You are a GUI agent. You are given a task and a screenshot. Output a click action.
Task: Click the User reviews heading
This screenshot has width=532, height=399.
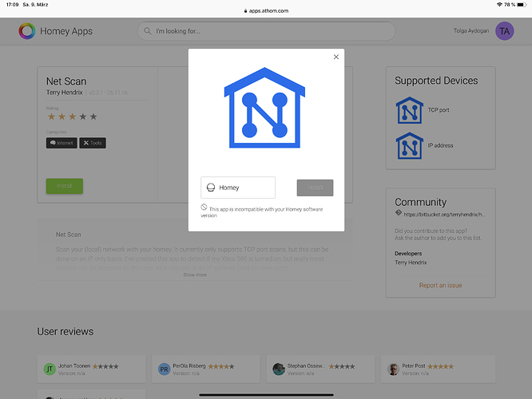click(x=66, y=331)
